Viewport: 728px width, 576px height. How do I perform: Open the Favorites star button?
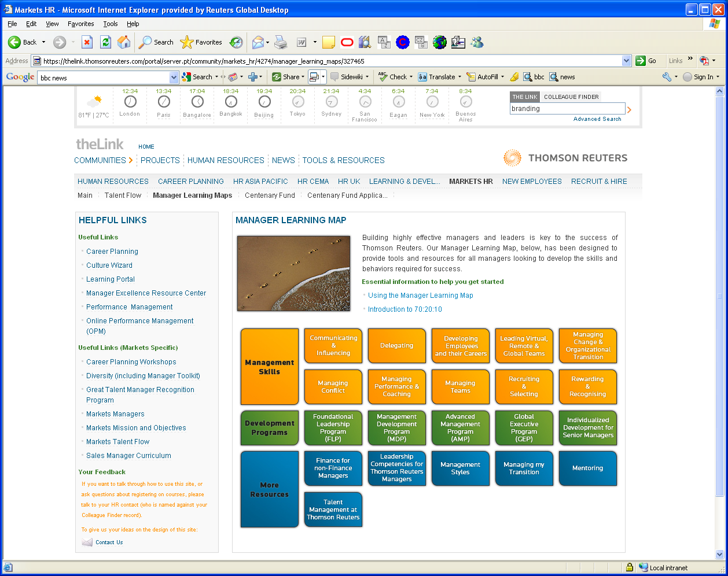pos(201,42)
